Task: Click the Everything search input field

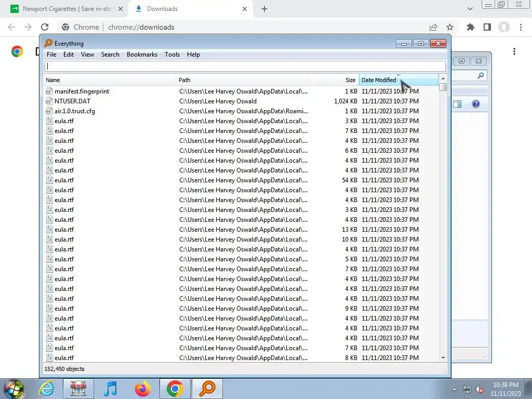Action: 245,66
